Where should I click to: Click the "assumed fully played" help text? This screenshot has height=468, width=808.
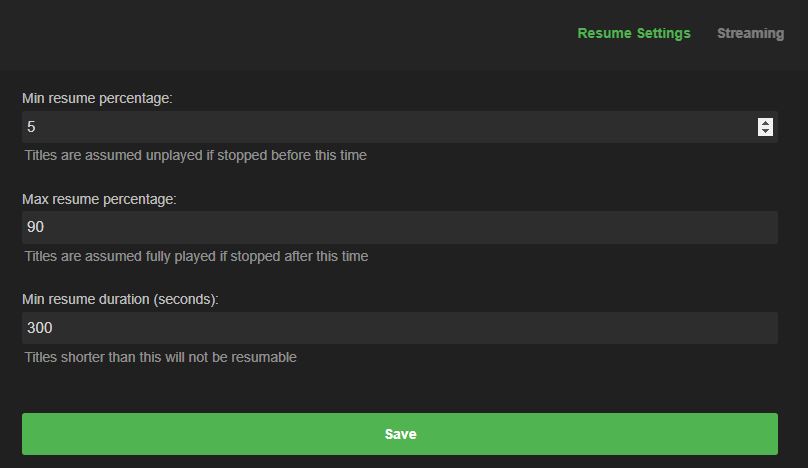pos(197,256)
